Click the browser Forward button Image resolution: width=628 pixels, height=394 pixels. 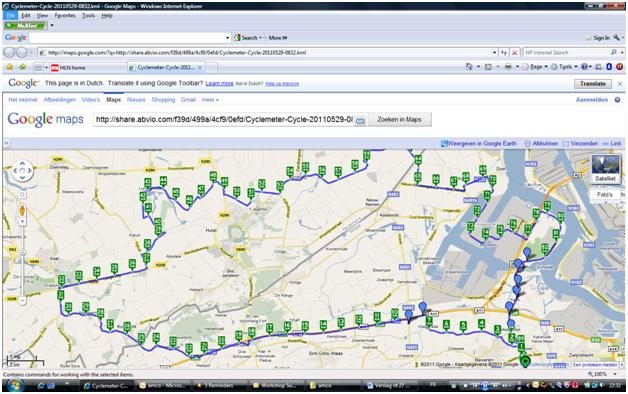[21, 52]
